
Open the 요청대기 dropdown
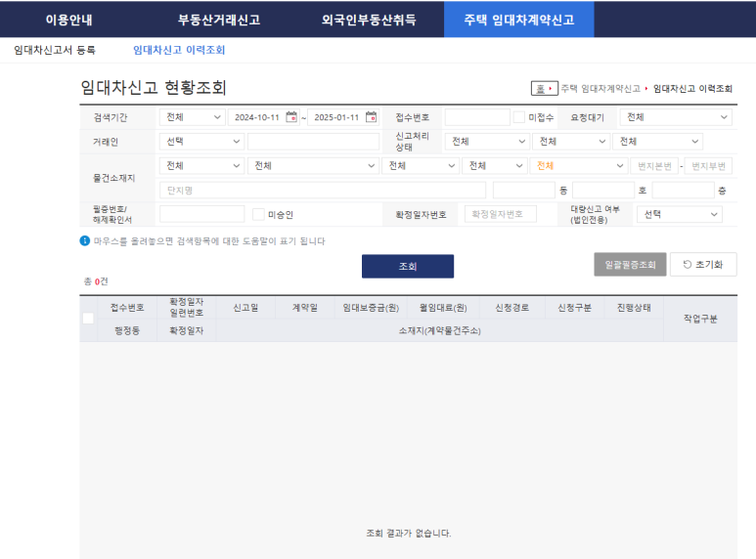pyautogui.click(x=676, y=117)
